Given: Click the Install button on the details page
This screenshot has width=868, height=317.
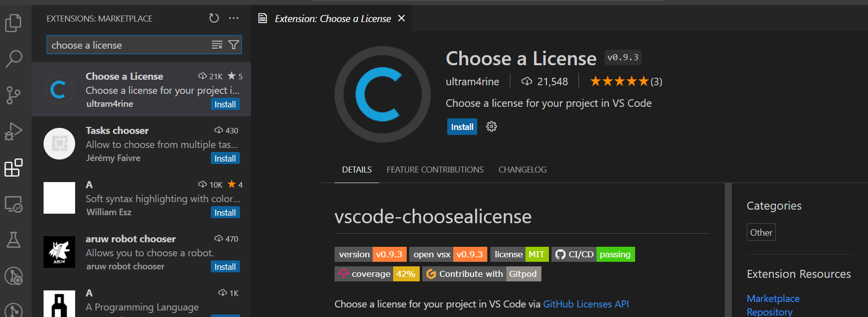Looking at the screenshot, I should coord(462,127).
